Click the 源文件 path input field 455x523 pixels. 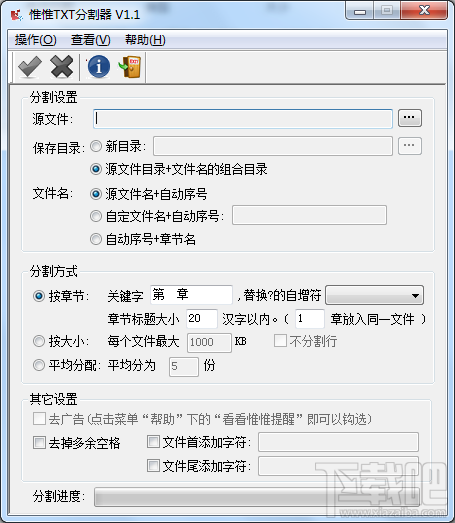click(243, 118)
